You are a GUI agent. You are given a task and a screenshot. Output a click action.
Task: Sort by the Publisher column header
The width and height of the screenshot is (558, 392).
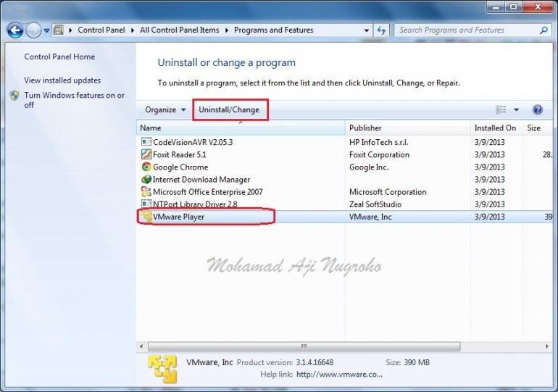(408, 128)
